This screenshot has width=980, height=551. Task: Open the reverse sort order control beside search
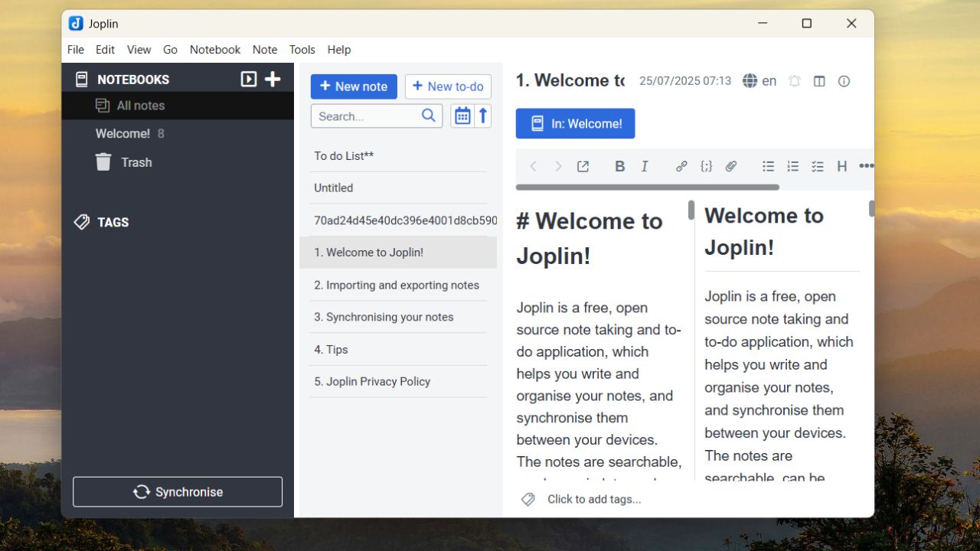(482, 115)
